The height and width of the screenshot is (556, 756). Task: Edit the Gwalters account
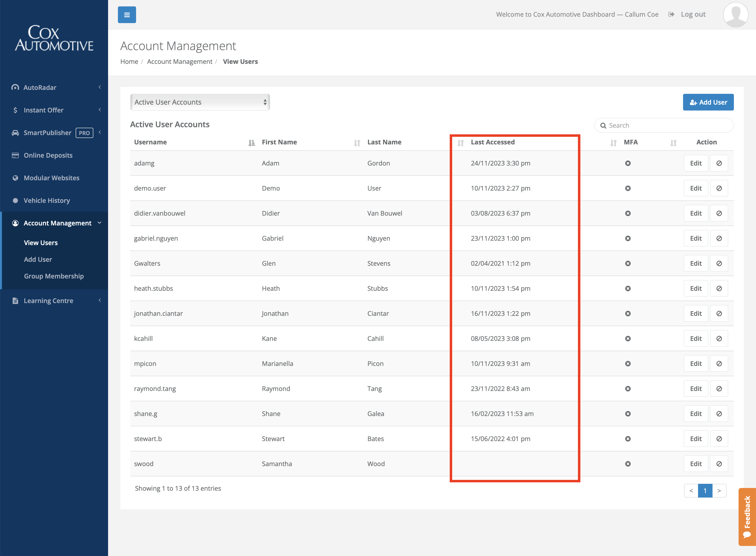(696, 263)
